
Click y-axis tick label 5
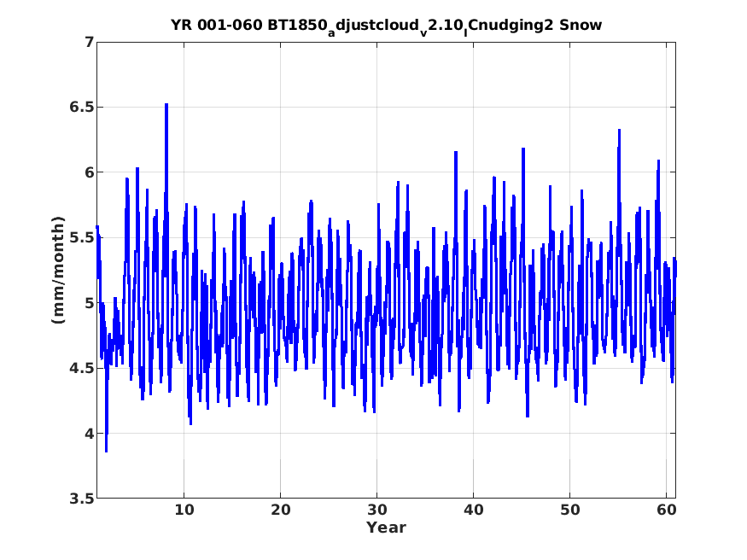coord(90,303)
